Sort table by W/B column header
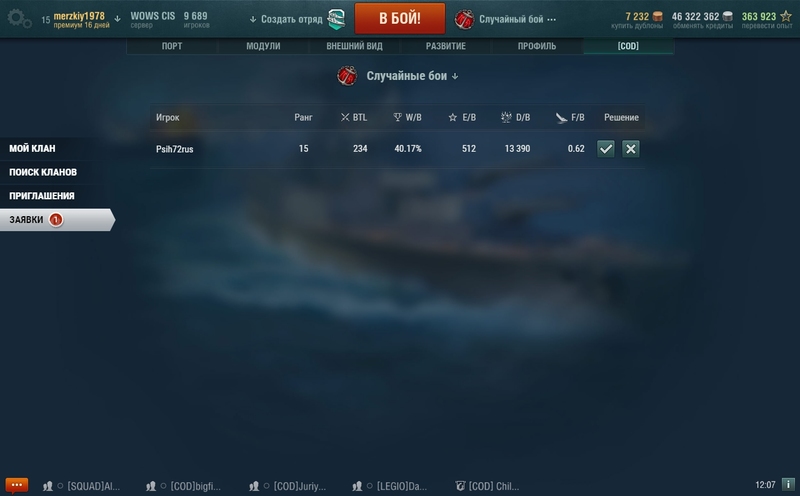Screen dimensions: 800x496 tap(408, 117)
